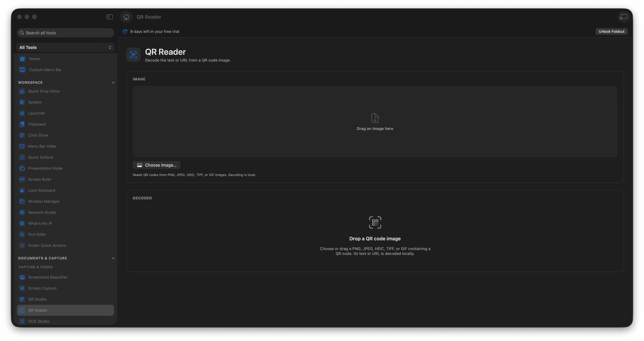Click the Window Manager icon
This screenshot has height=341, width=644.
22,201
